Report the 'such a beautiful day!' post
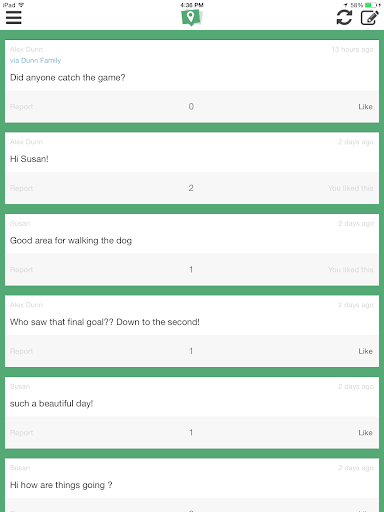 [21, 432]
